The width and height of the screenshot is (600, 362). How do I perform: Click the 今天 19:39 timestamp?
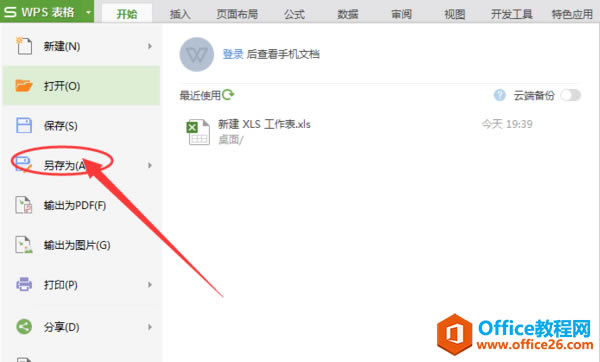[507, 124]
